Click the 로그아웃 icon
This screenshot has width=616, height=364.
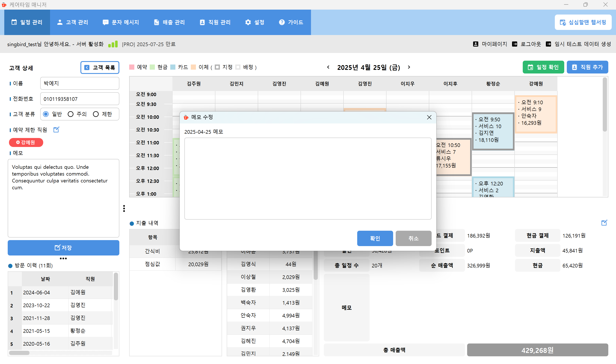click(515, 44)
